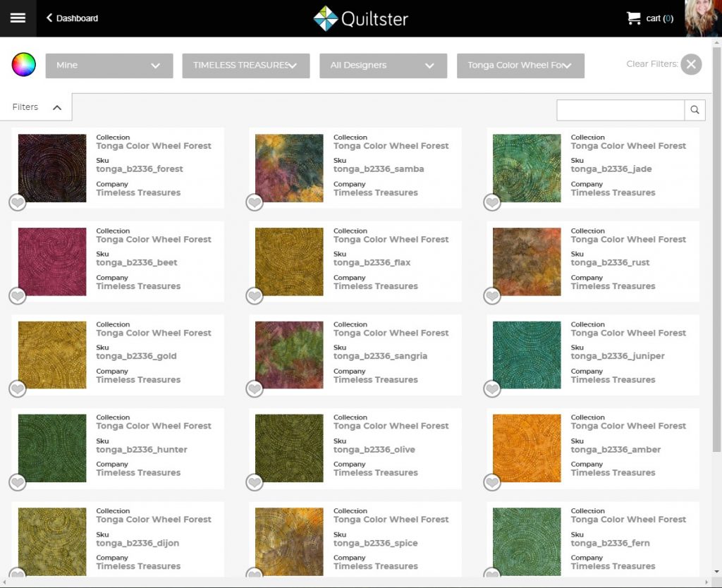Click the horizontal scroll right arrow

click(x=706, y=582)
